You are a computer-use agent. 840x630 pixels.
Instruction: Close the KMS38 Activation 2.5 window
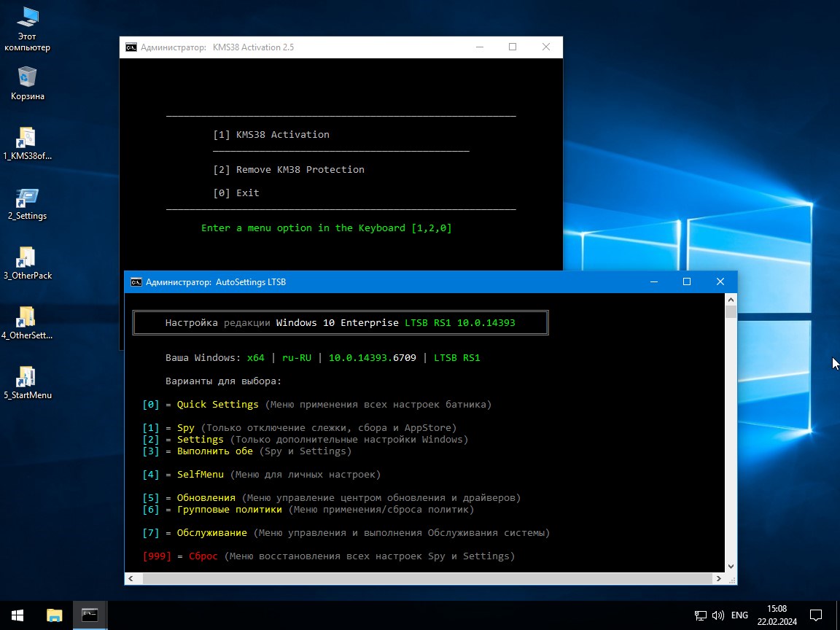(546, 47)
